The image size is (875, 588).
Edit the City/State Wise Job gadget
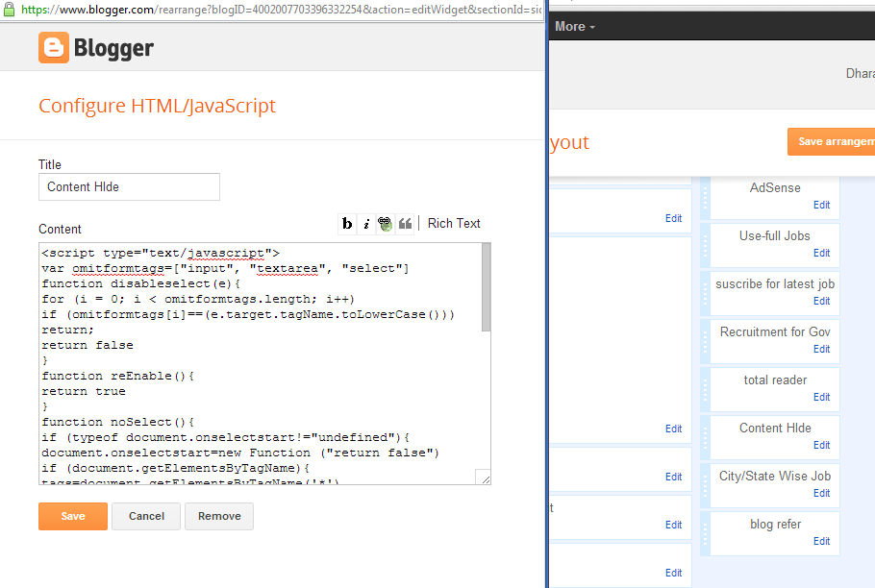(x=821, y=493)
